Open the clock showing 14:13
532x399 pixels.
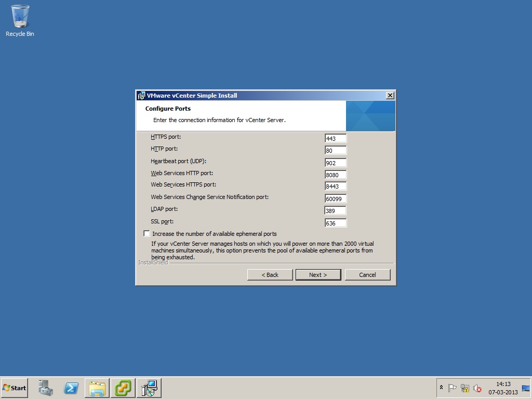(x=503, y=388)
